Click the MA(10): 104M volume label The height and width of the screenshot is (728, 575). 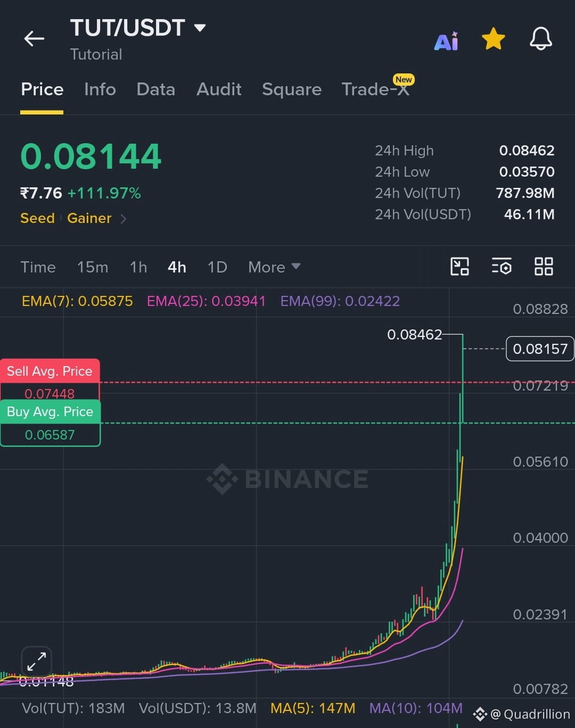pos(416,708)
